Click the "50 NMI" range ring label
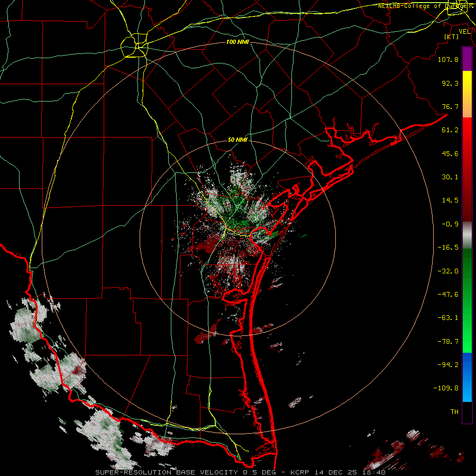This screenshot has width=476, height=476. point(237,140)
